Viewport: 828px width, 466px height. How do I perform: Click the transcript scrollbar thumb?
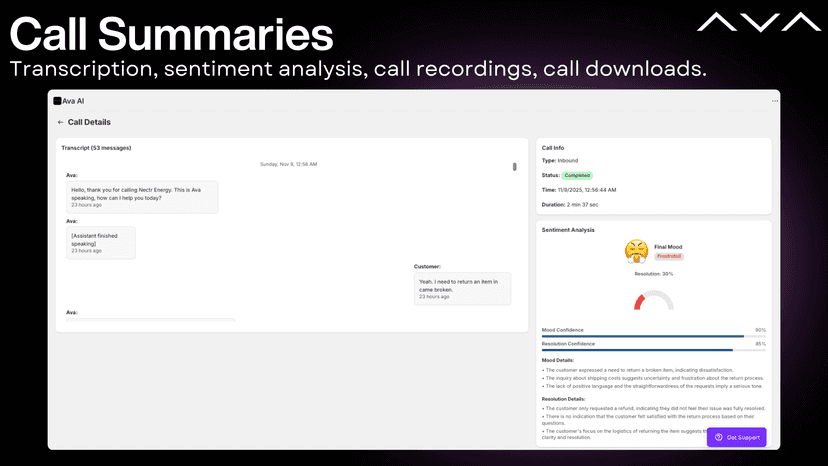(514, 167)
